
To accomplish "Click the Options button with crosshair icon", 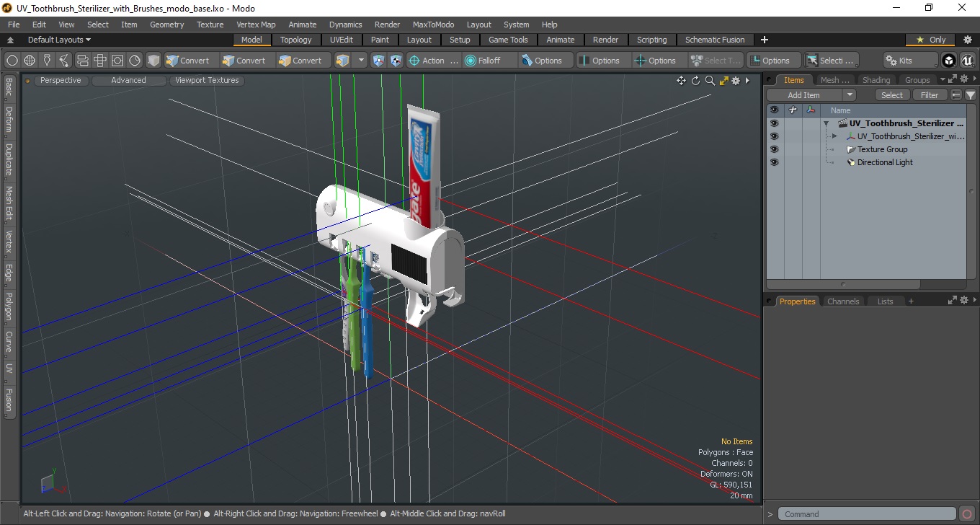I will (x=660, y=61).
